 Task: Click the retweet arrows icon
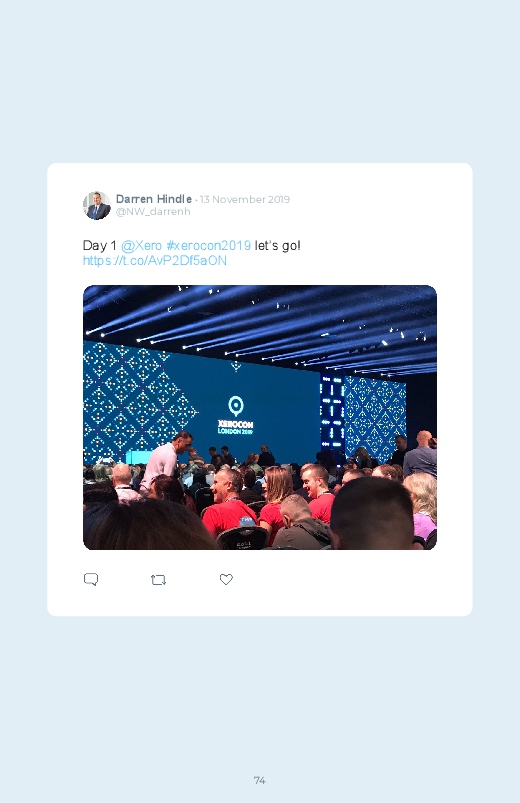click(x=158, y=580)
